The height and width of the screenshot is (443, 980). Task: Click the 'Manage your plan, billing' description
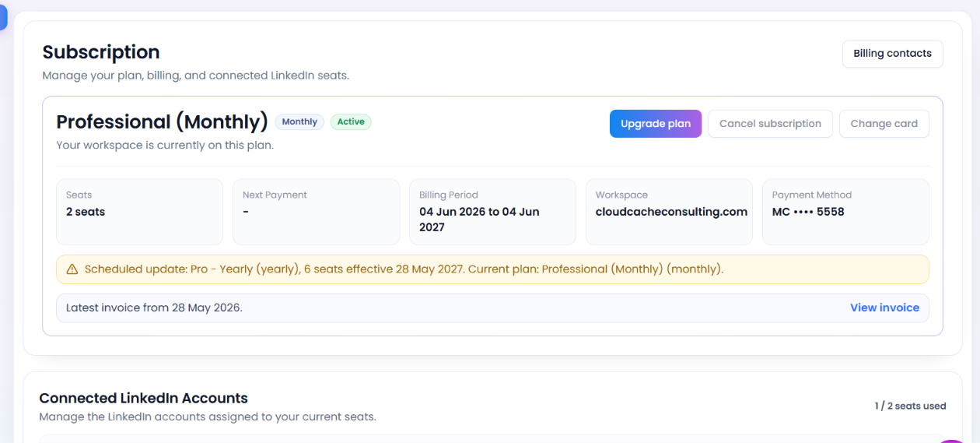click(x=195, y=76)
